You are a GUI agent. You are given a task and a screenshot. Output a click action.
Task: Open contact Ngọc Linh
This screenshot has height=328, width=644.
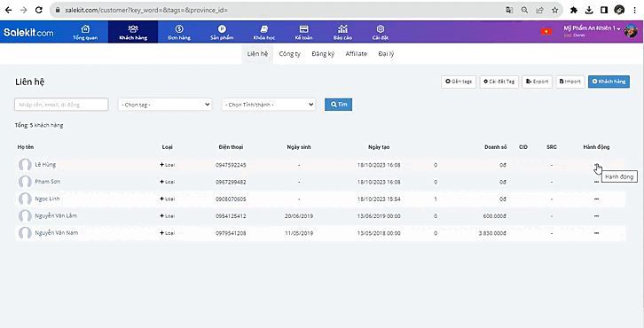[47, 199]
